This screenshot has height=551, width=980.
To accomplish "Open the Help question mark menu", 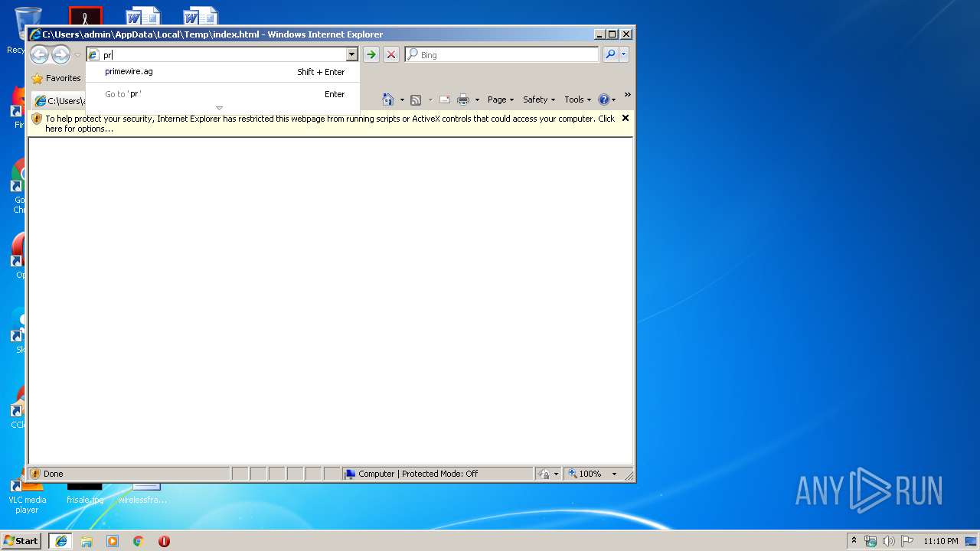I will [x=606, y=99].
